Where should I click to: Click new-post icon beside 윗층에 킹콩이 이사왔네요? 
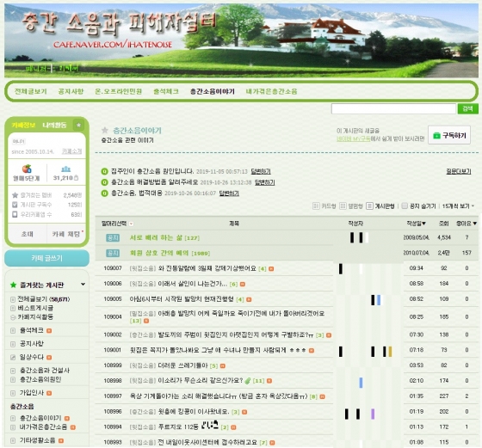pos(244,412)
